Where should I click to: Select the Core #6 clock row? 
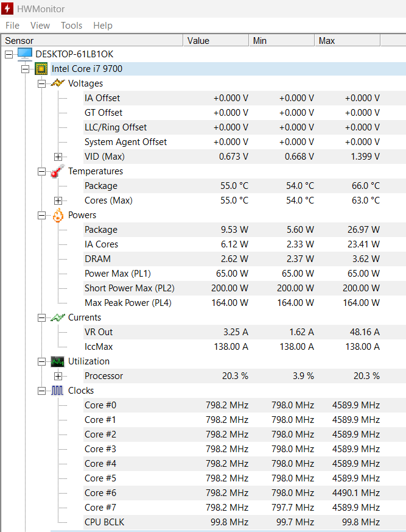coord(245,492)
